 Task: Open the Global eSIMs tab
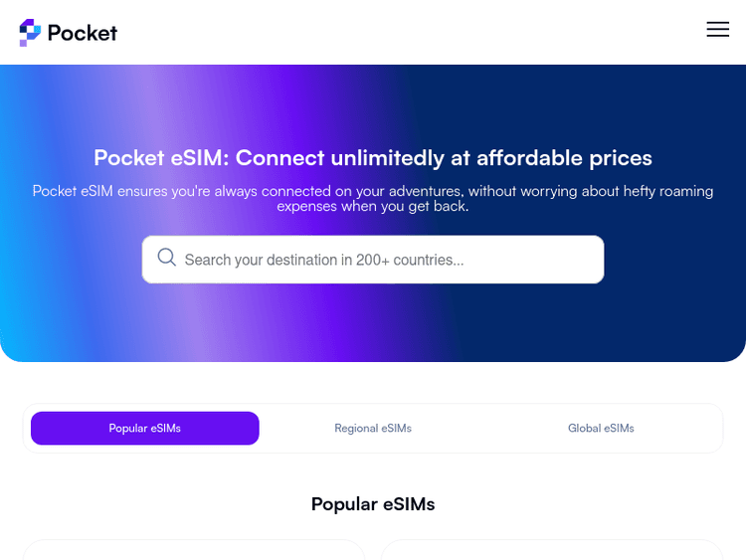point(601,429)
